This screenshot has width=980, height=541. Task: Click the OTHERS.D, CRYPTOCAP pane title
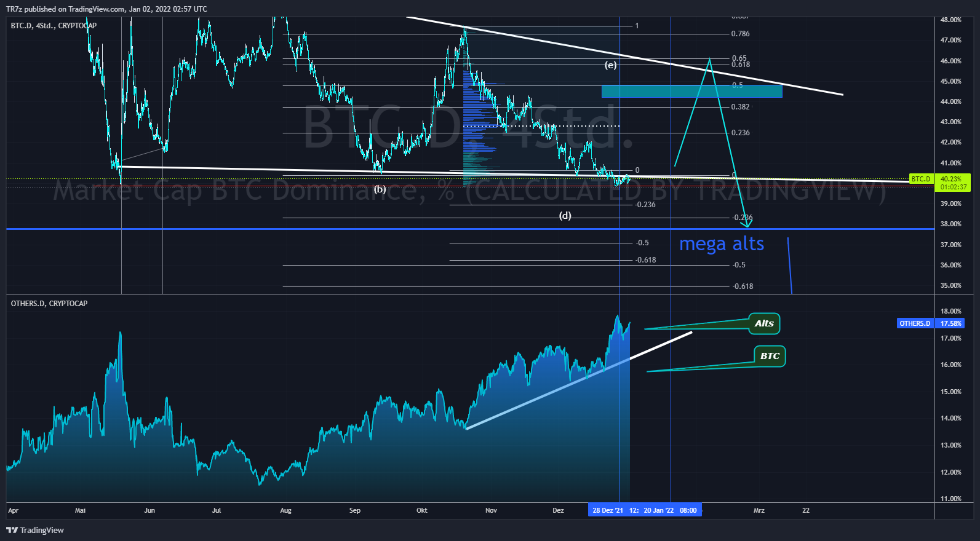(49, 304)
